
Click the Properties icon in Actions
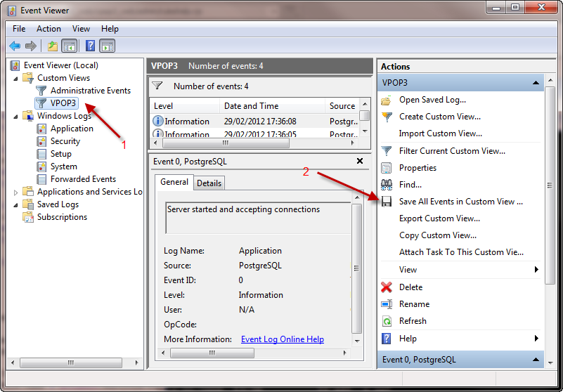click(387, 168)
